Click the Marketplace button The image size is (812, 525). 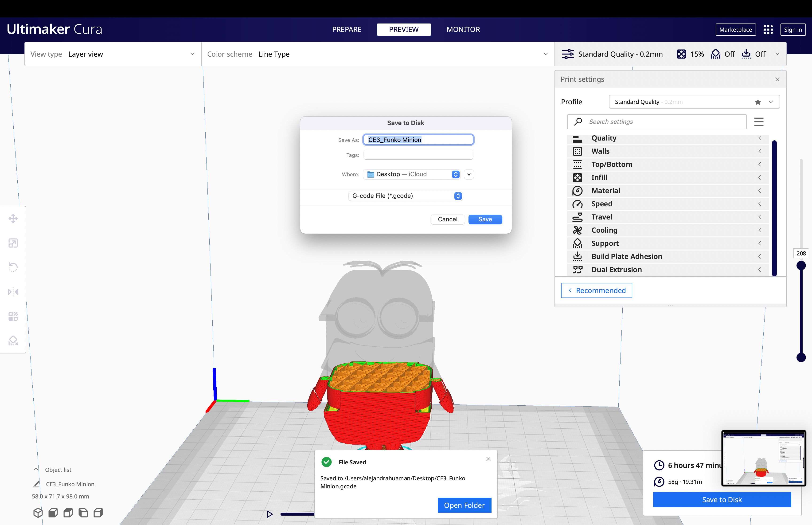736,30
